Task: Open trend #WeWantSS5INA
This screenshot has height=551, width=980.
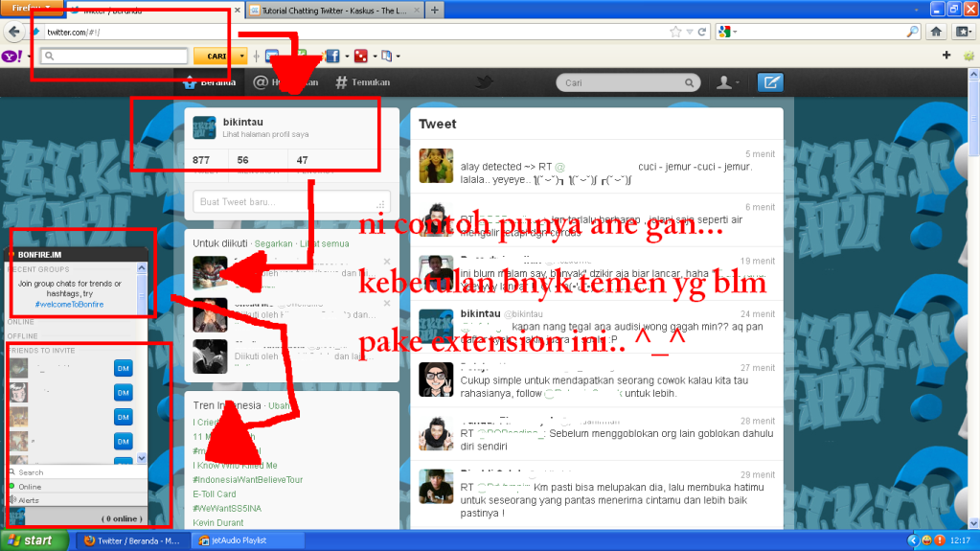Action: point(227,509)
